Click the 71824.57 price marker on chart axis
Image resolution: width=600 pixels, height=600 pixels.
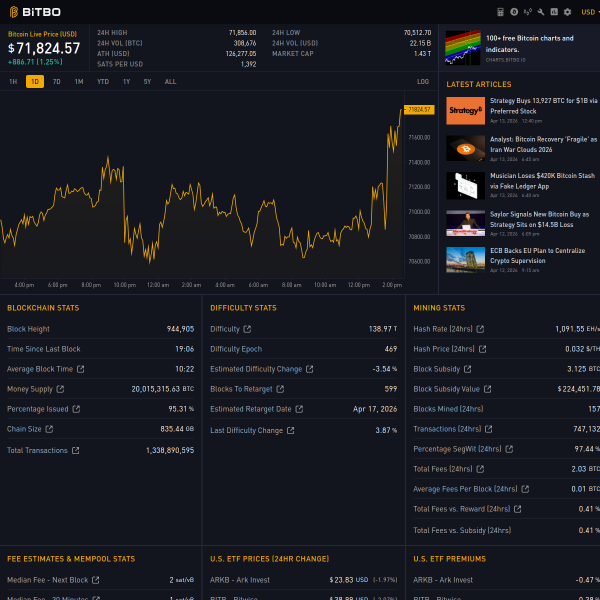[419, 110]
